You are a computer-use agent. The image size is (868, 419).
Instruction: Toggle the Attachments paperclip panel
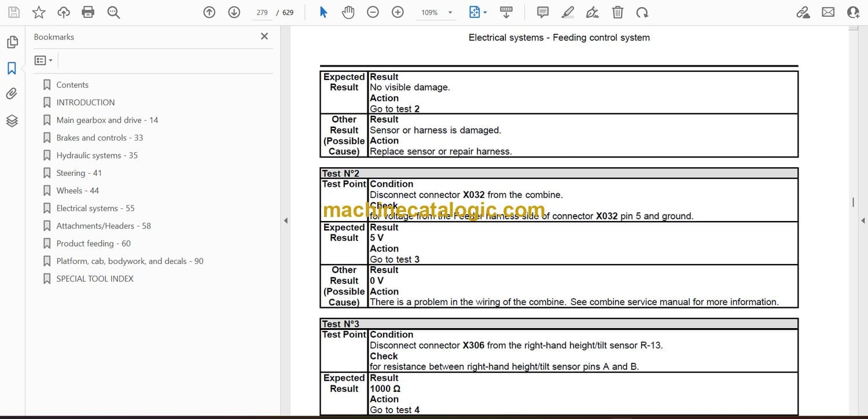pos(12,94)
